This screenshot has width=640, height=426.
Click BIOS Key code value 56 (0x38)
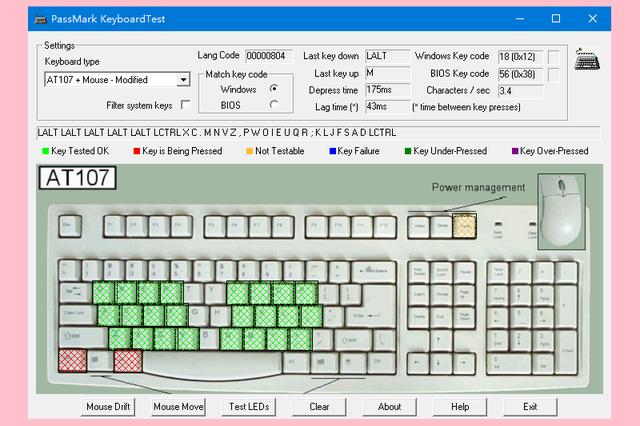tap(520, 74)
